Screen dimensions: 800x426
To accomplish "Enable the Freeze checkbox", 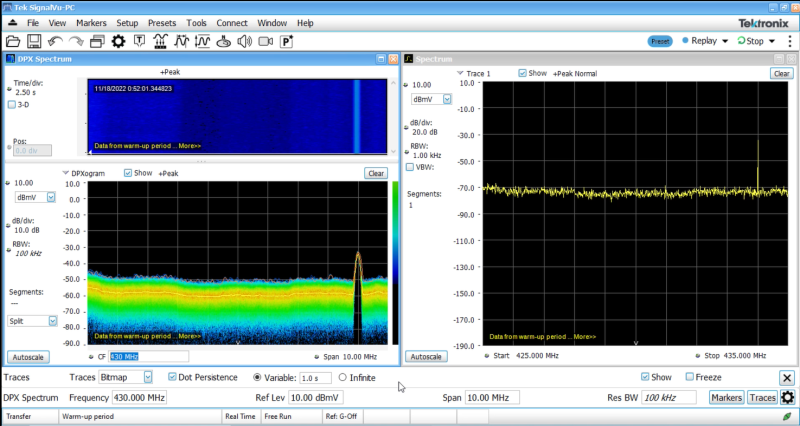I will 690,377.
